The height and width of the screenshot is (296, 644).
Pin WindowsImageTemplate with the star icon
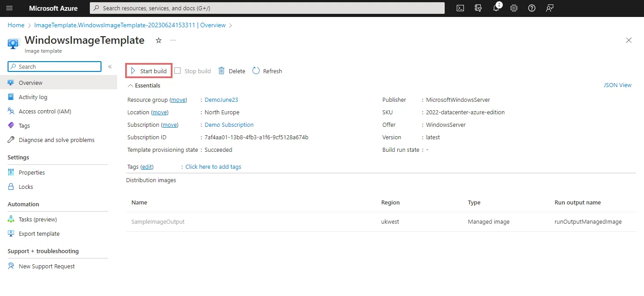tap(159, 41)
